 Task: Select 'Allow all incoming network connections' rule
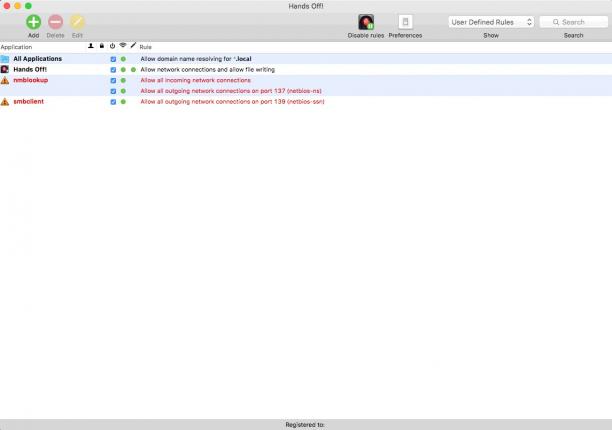coord(196,80)
